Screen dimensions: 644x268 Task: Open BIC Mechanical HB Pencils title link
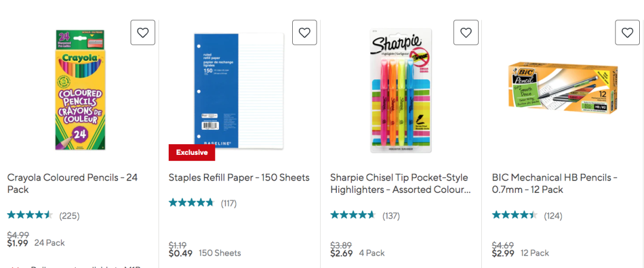click(x=555, y=183)
